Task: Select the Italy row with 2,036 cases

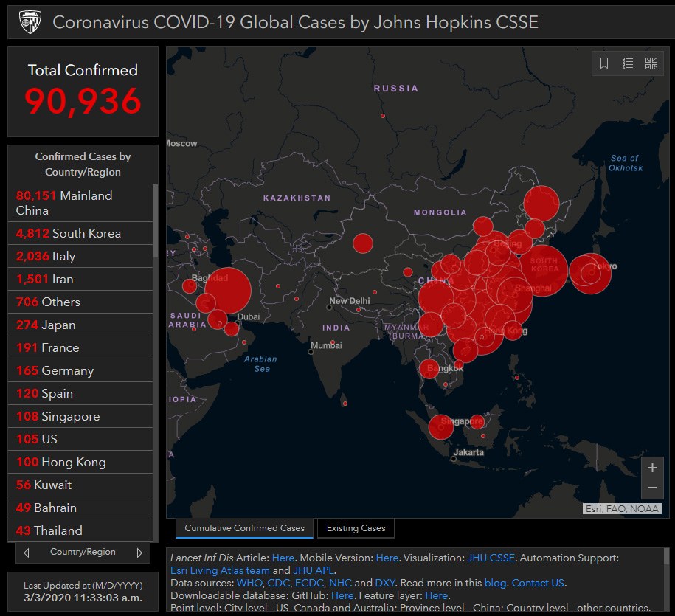Action: (80, 256)
